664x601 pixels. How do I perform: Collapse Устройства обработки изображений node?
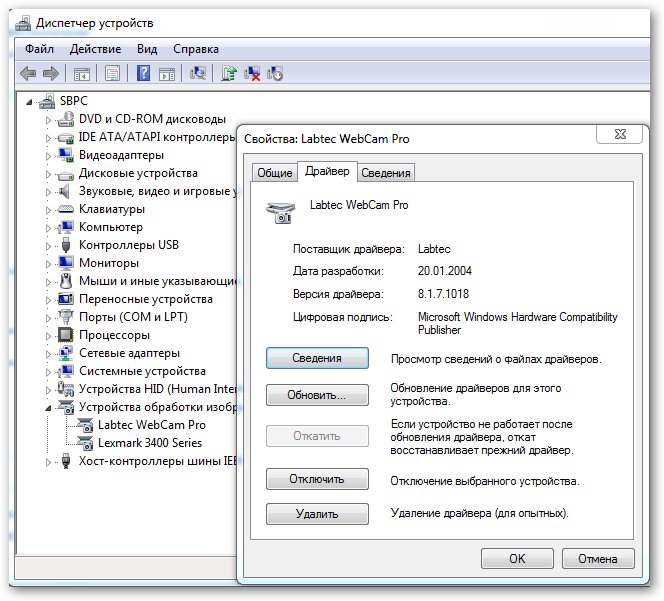click(x=48, y=408)
